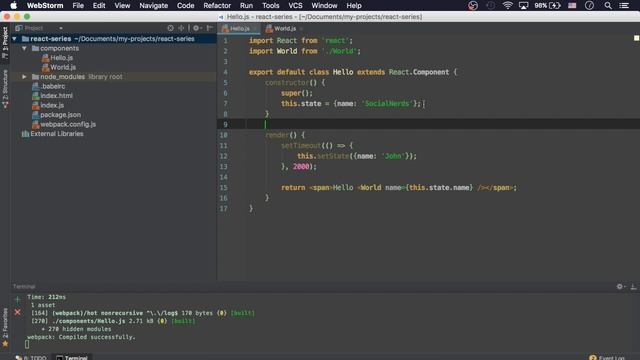Open the Edit menu
The width and height of the screenshot is (640, 360).
pyautogui.click(x=99, y=6)
